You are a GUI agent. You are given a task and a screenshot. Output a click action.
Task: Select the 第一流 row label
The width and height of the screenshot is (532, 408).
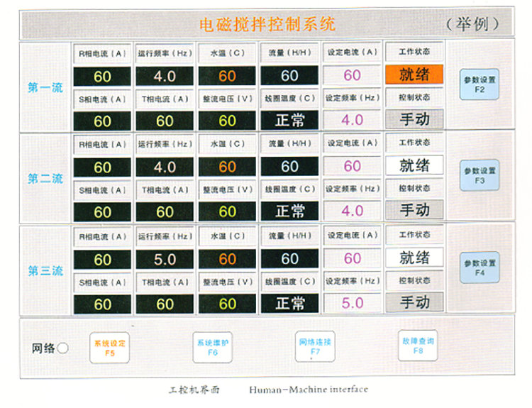(x=45, y=88)
